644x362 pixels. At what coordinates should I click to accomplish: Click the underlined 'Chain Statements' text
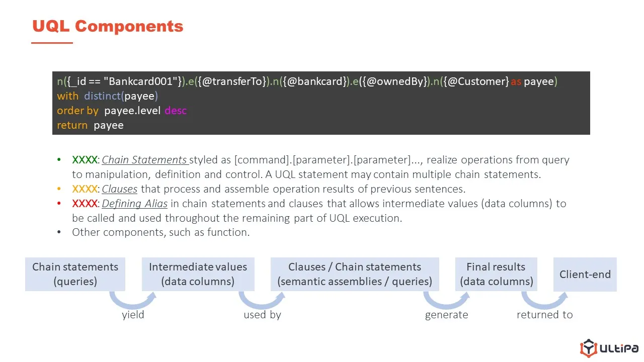pos(144,160)
